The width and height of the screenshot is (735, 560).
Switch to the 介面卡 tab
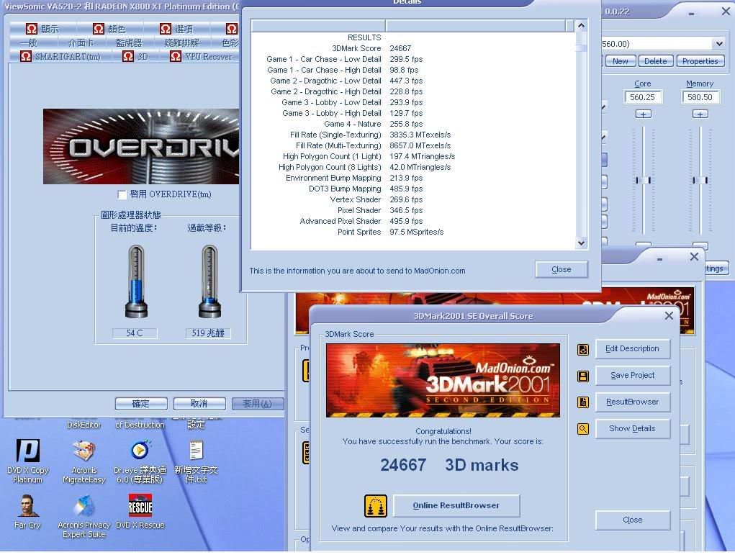pyautogui.click(x=81, y=42)
